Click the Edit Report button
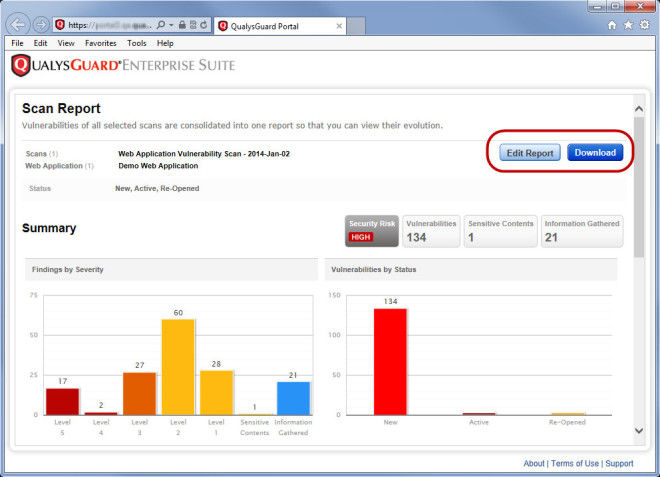 530,153
